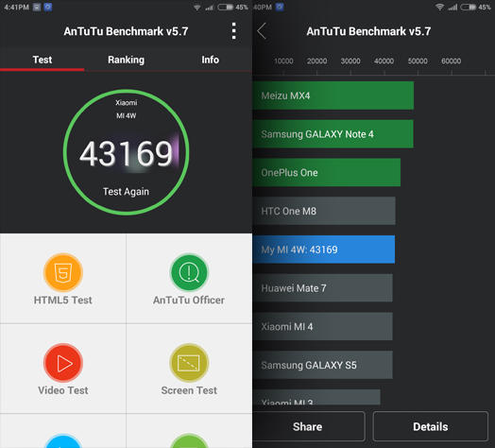Tap gray notification icon in left status bar
The image size is (495, 448).
coord(37,7)
